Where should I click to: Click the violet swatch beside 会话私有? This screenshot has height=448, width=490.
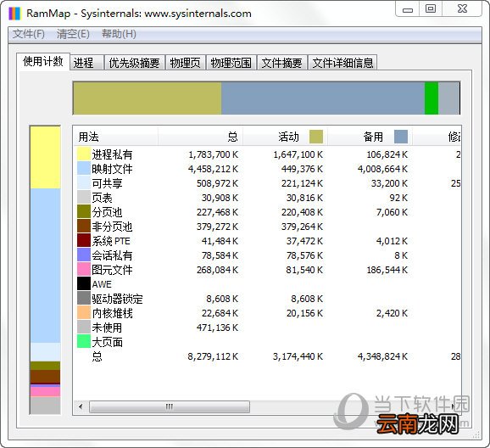(x=84, y=255)
